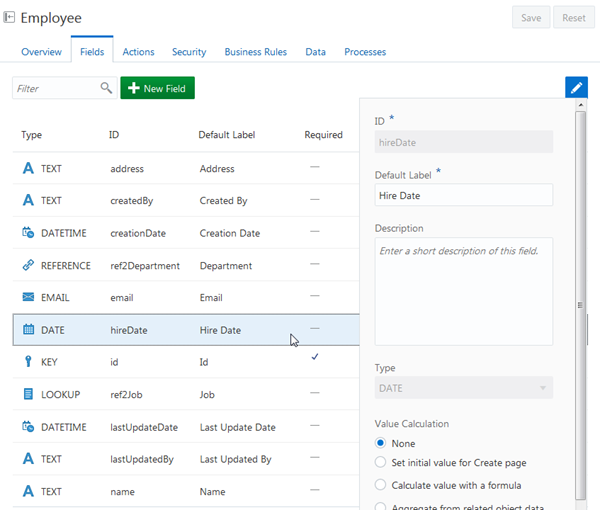Click the REFERENCE link icon for ref2Department
This screenshot has height=510, width=600.
28,265
